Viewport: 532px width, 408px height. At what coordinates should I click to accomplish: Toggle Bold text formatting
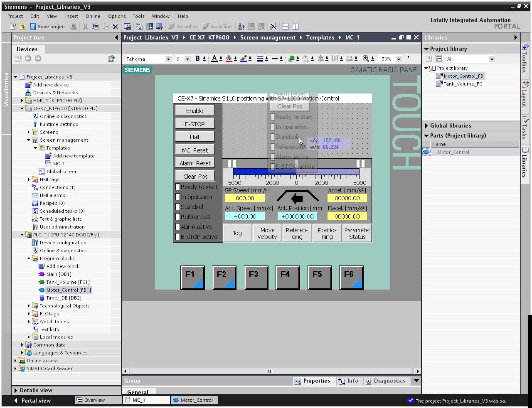pos(198,59)
